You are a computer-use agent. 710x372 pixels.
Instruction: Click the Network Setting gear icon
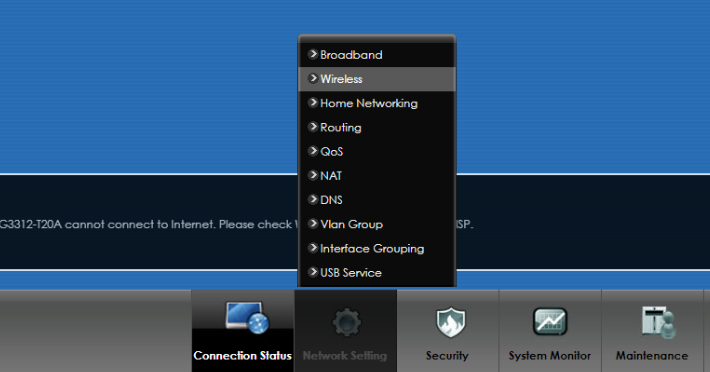pyautogui.click(x=346, y=322)
